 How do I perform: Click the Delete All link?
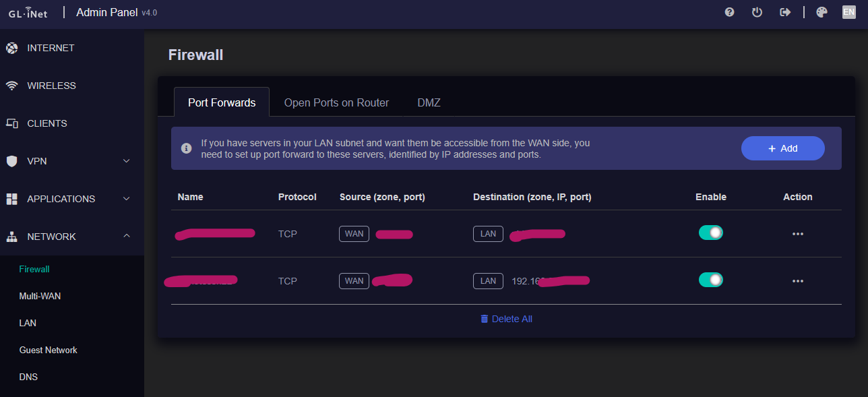pos(506,319)
